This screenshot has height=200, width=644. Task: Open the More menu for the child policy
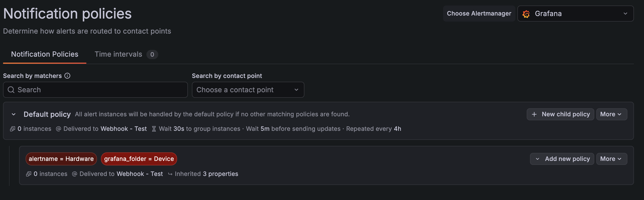(611, 159)
